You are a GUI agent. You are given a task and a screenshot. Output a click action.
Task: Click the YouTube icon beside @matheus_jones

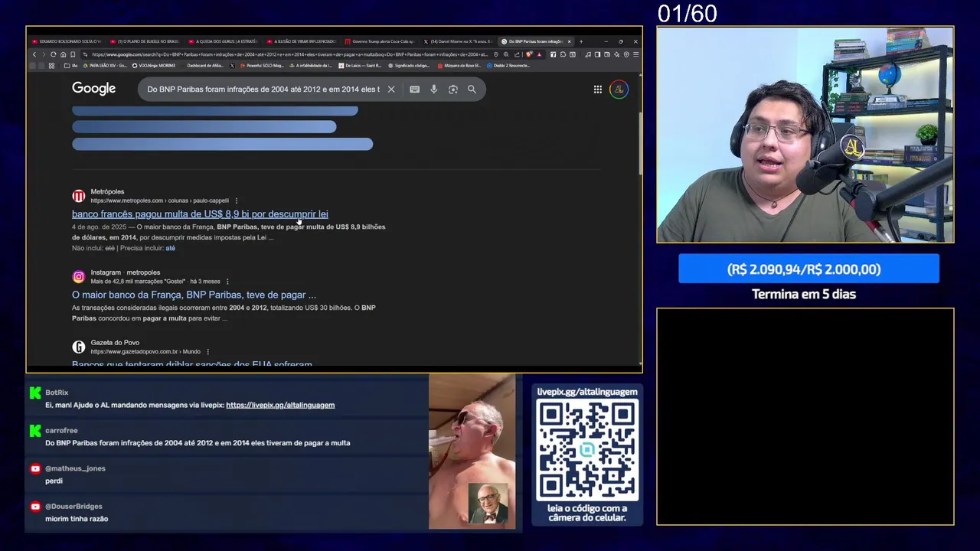[x=35, y=468]
